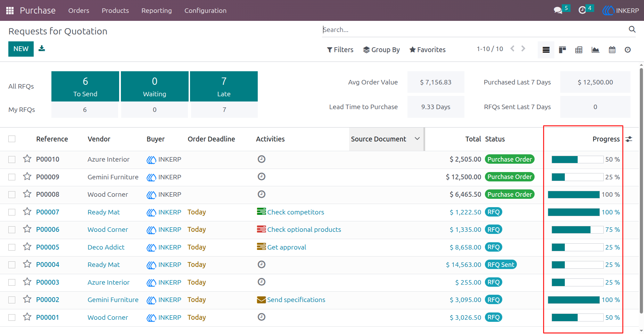Open the Group By dropdown
The width and height of the screenshot is (644, 334).
point(381,50)
